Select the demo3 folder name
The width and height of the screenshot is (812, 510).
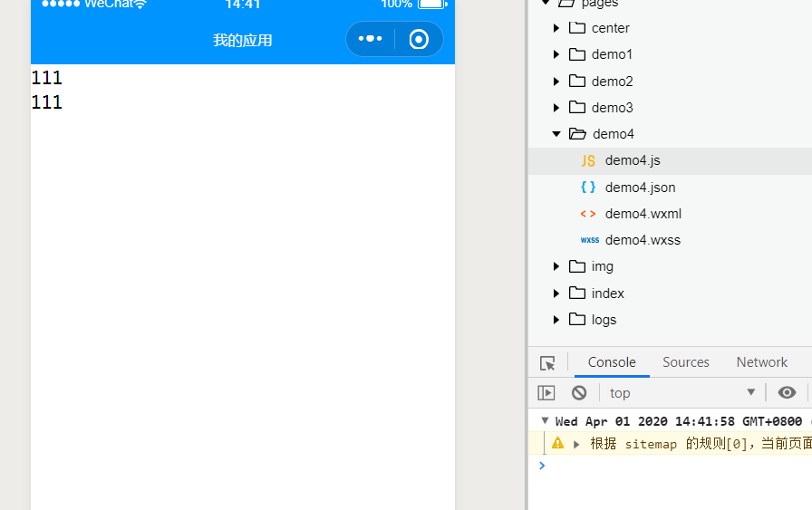[x=612, y=108]
